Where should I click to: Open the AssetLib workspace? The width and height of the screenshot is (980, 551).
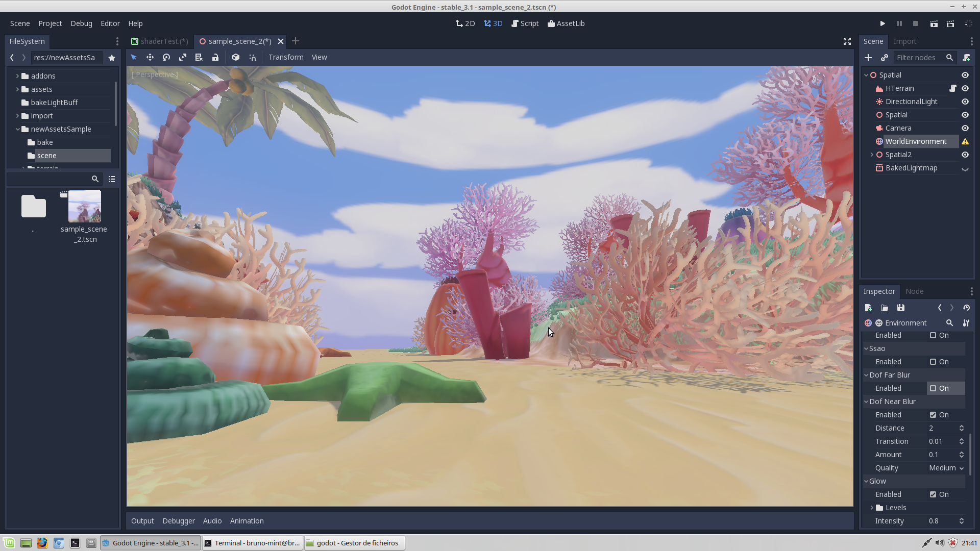pyautogui.click(x=566, y=23)
